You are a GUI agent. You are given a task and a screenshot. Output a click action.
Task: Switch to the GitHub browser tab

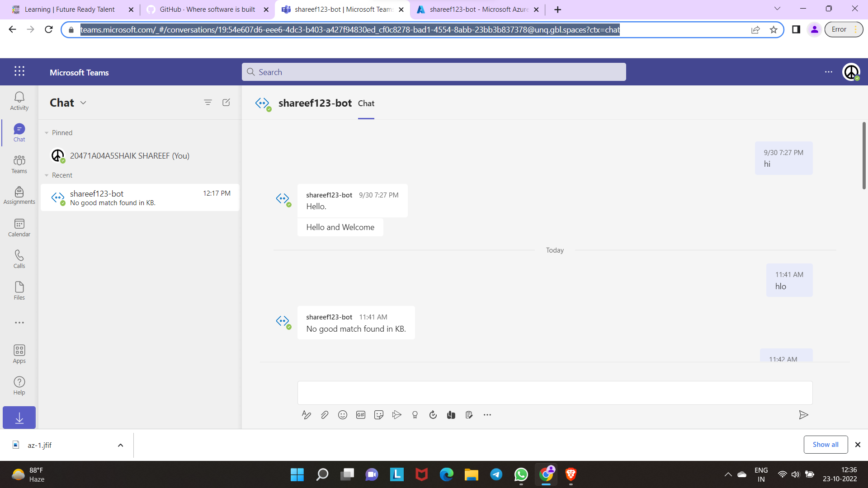point(207,9)
